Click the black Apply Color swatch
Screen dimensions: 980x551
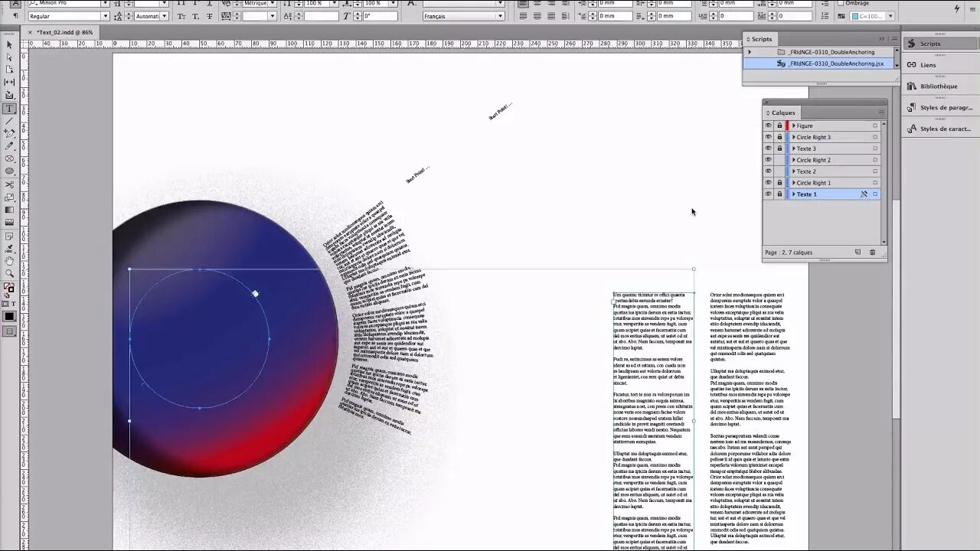pos(9,316)
